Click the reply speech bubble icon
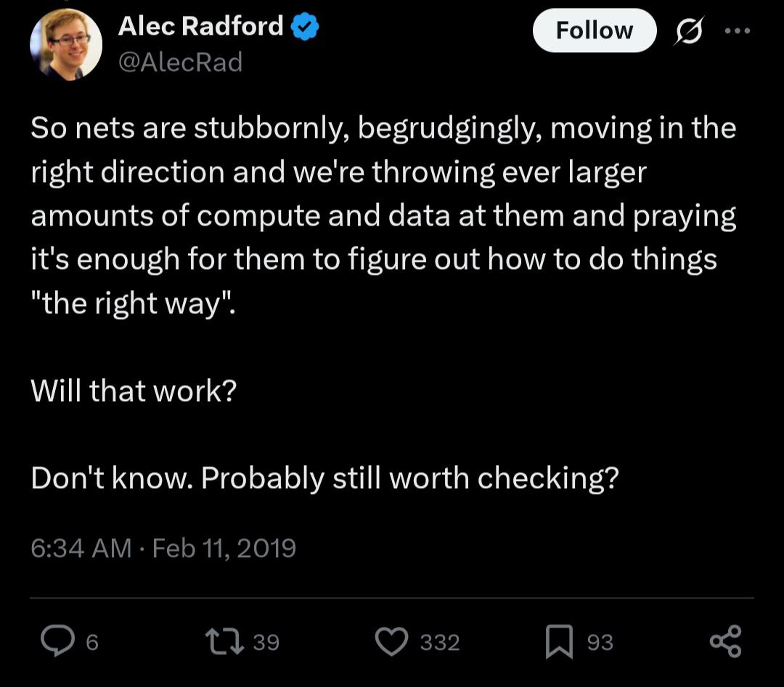Screen dimensions: 784x687 tap(58, 641)
